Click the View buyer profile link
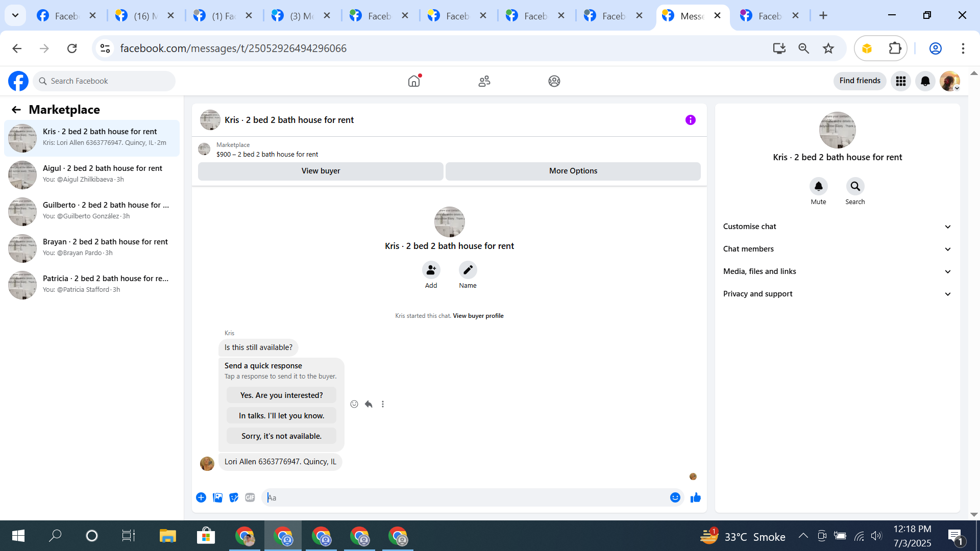 tap(478, 316)
